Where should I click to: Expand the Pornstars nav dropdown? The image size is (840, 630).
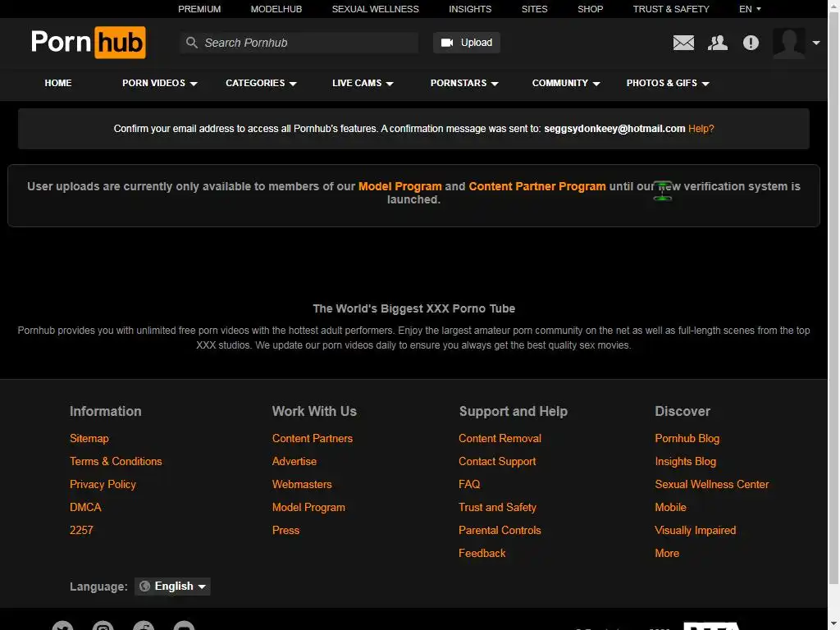(x=464, y=83)
